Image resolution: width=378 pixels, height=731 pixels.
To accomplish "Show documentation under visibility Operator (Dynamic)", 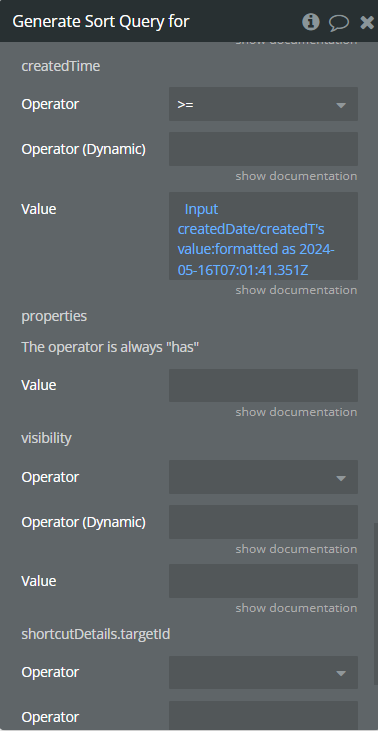I will (296, 549).
